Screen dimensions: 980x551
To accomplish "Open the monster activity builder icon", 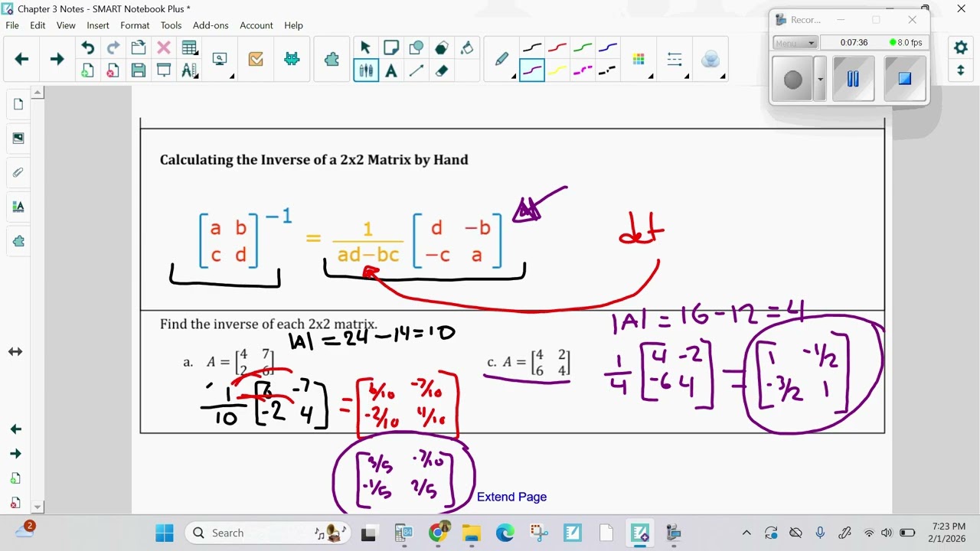I will click(292, 59).
